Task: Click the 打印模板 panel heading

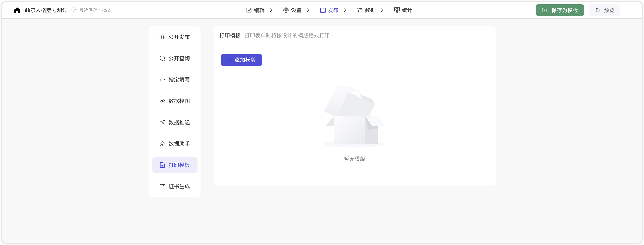Action: click(230, 35)
